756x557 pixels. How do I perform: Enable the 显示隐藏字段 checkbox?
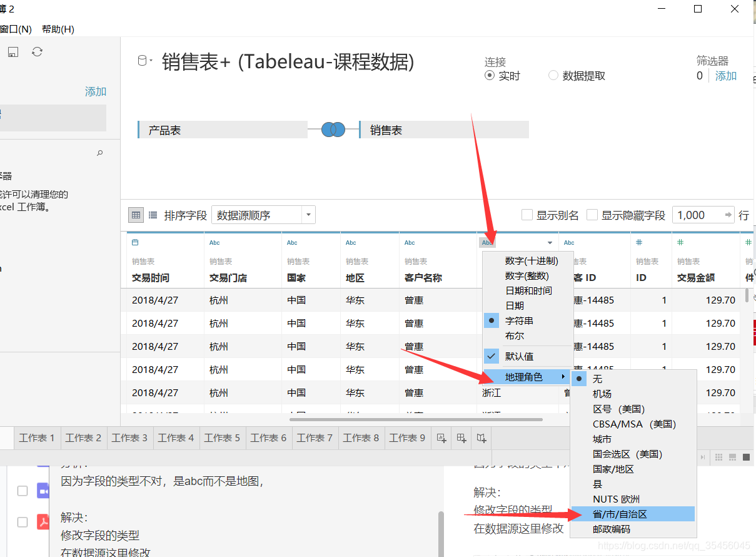click(x=592, y=215)
